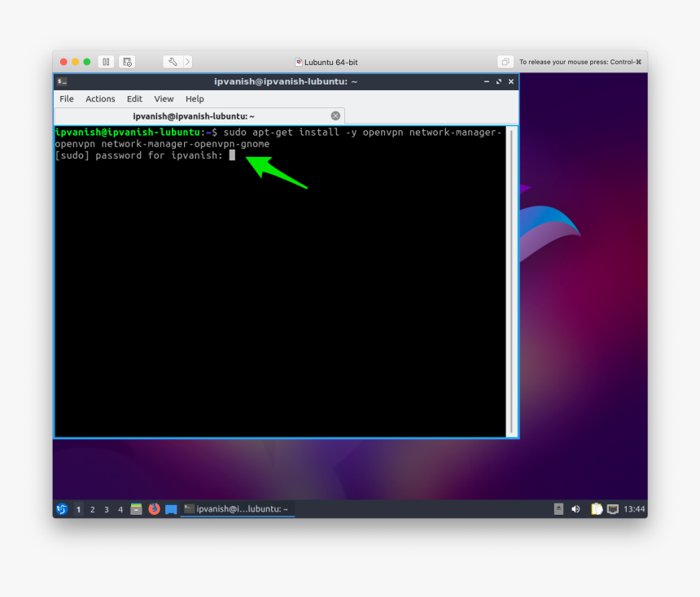The width and height of the screenshot is (700, 597).
Task: Pause the Lubuntu virtual machine
Action: tap(106, 62)
